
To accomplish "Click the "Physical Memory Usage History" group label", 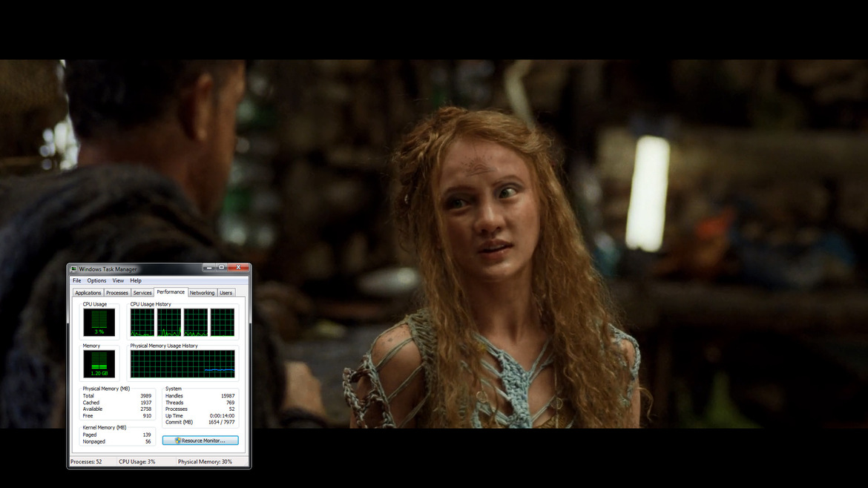I will pos(164,346).
